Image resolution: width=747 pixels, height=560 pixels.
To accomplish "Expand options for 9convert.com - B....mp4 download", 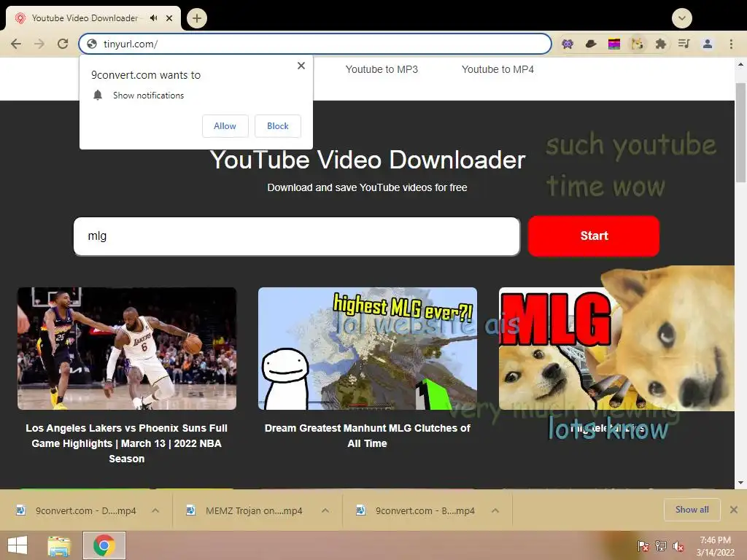I will [x=495, y=510].
